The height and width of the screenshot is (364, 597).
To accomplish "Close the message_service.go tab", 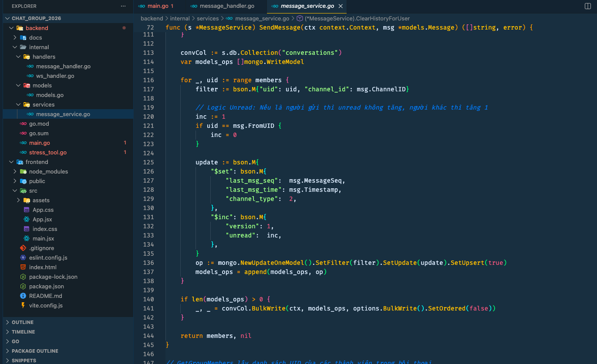I will [341, 6].
